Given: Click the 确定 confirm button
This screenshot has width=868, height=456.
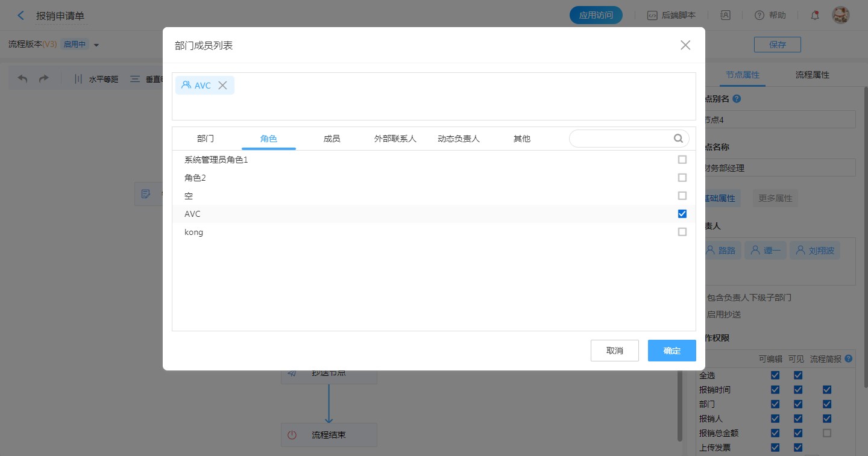Looking at the screenshot, I should pyautogui.click(x=671, y=351).
